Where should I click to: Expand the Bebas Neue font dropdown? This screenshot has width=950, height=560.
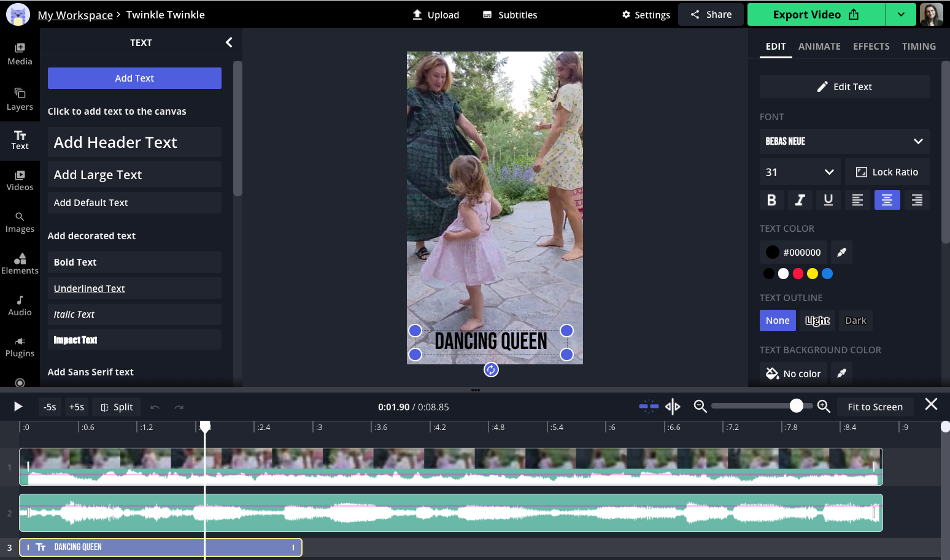pos(844,141)
